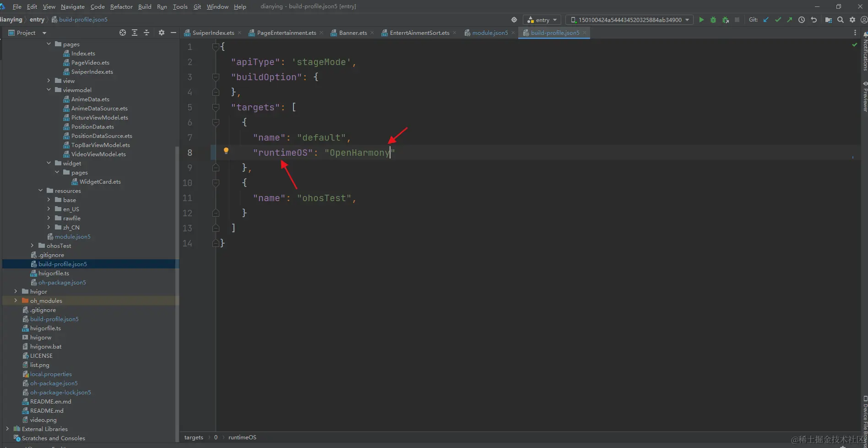
Task: Close the module.json5 tab
Action: pos(513,33)
